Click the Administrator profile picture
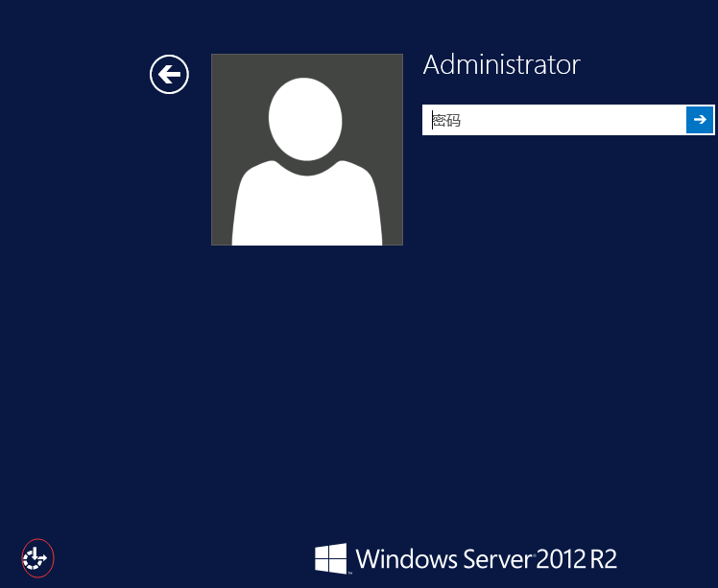This screenshot has height=588, width=718. tap(306, 150)
